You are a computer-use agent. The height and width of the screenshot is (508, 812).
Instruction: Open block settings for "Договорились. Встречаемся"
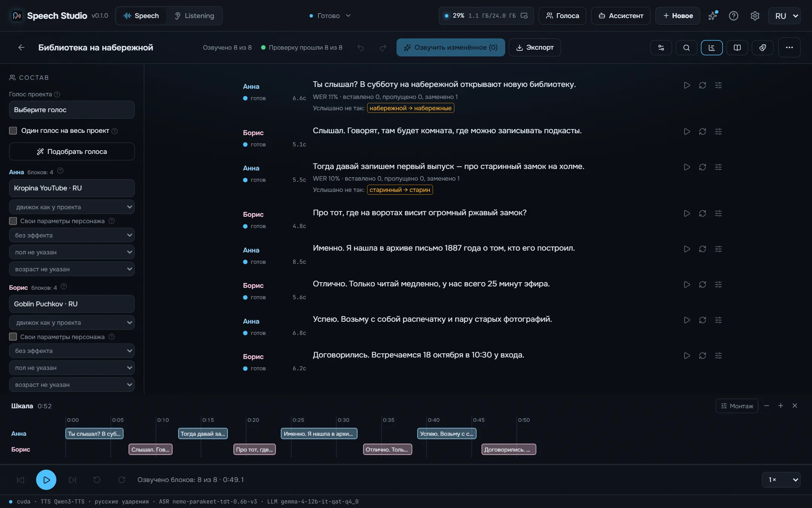pyautogui.click(x=718, y=356)
